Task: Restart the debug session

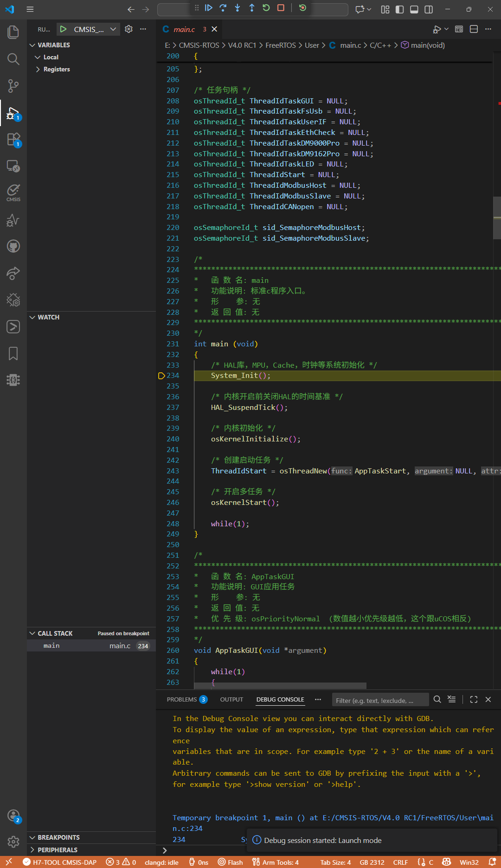Action: tap(266, 8)
